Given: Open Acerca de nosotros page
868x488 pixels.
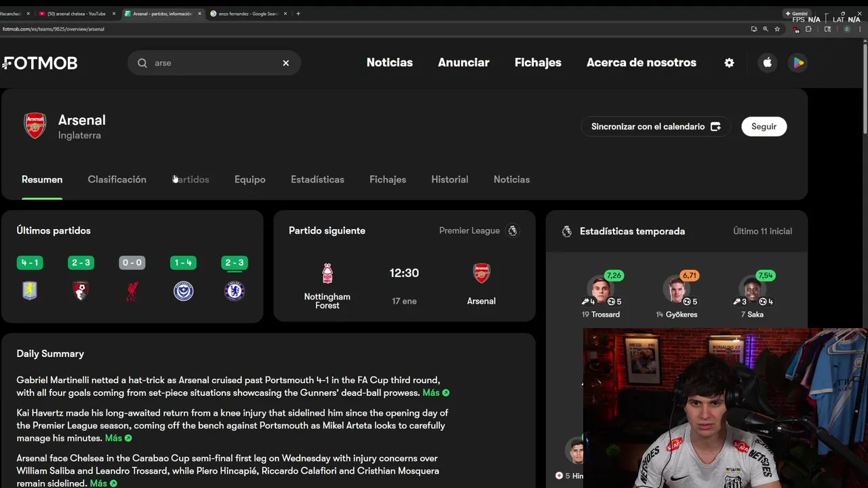Looking at the screenshot, I should click(x=641, y=62).
